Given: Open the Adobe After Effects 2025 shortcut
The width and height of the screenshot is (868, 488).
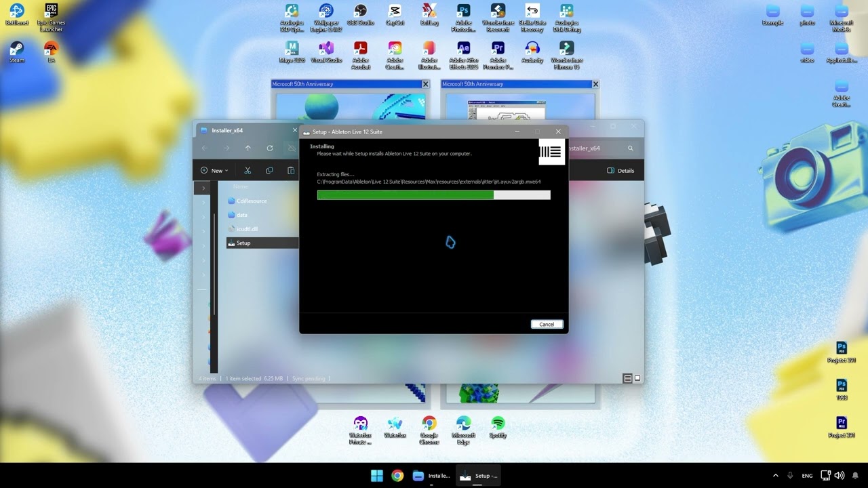Looking at the screenshot, I should click(464, 56).
